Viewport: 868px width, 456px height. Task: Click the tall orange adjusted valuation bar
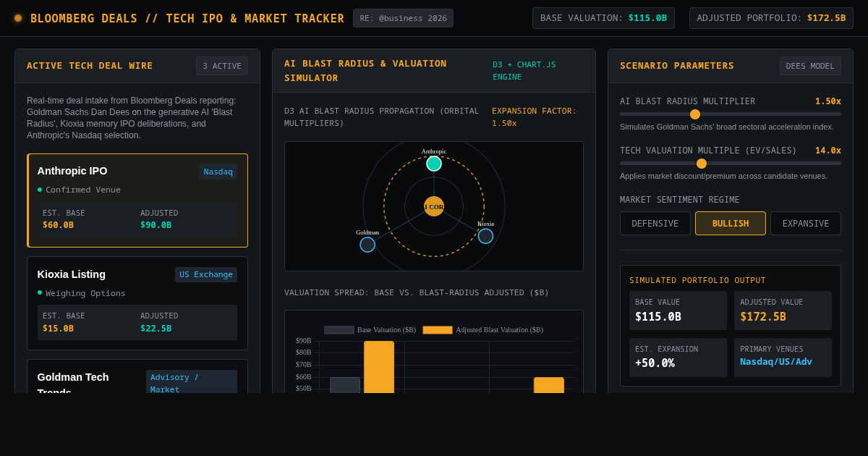pos(379,367)
